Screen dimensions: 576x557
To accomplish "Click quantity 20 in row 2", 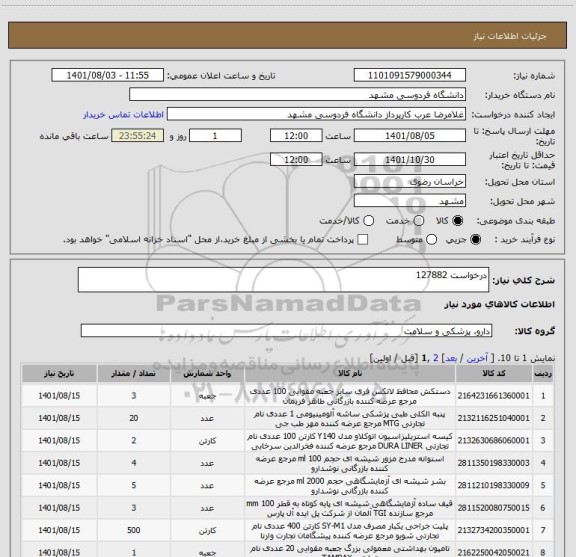I will [134, 418].
